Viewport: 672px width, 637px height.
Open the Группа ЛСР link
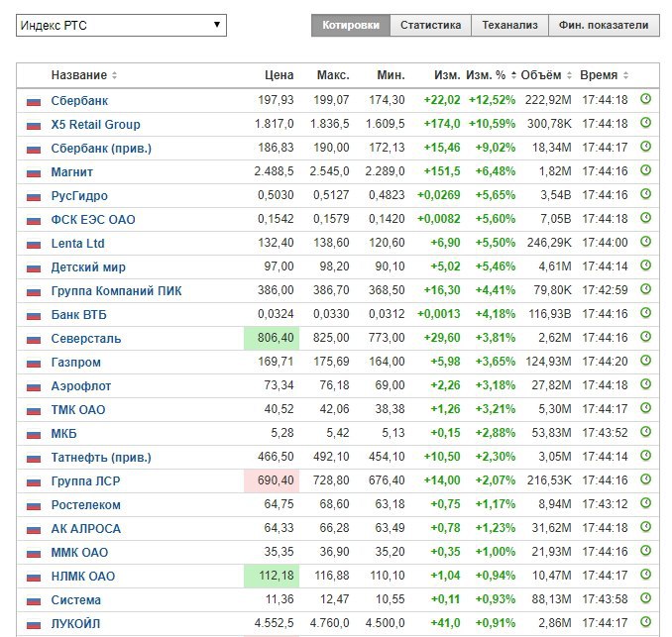85,481
